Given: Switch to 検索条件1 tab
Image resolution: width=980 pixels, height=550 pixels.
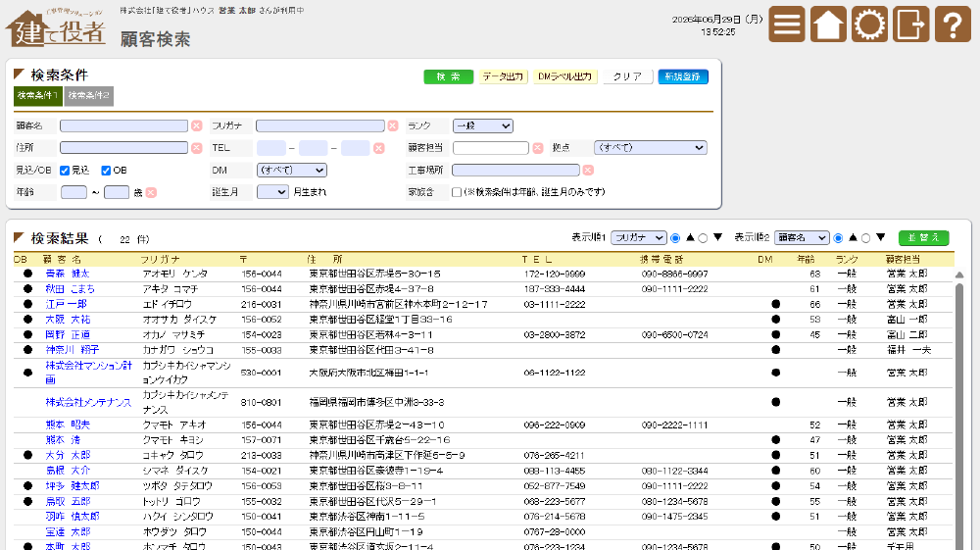Looking at the screenshot, I should (x=37, y=96).
